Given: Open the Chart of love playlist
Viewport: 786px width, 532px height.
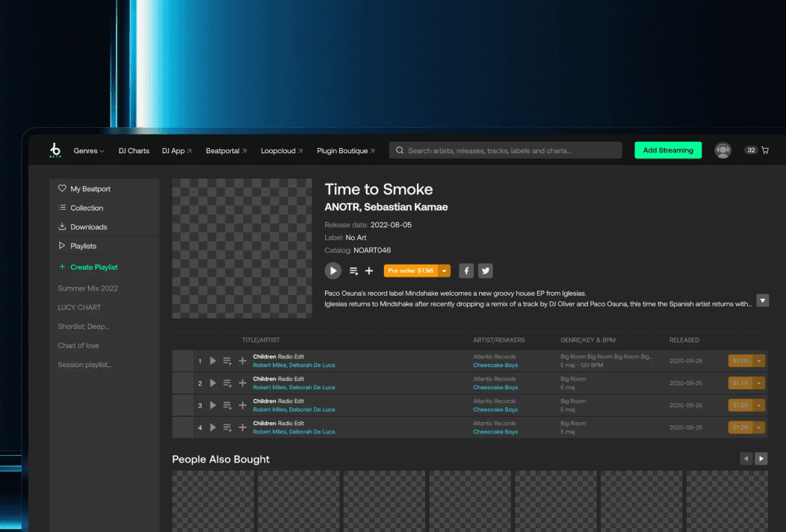Looking at the screenshot, I should coord(78,345).
